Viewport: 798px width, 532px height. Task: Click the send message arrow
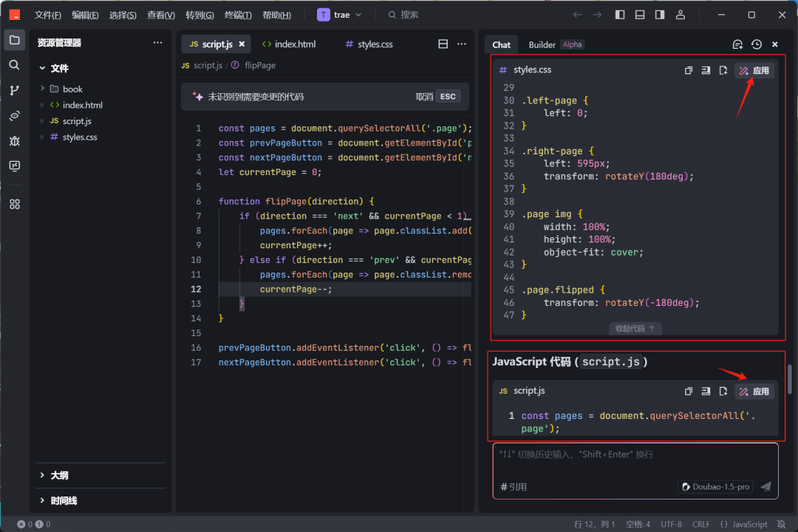(x=765, y=486)
